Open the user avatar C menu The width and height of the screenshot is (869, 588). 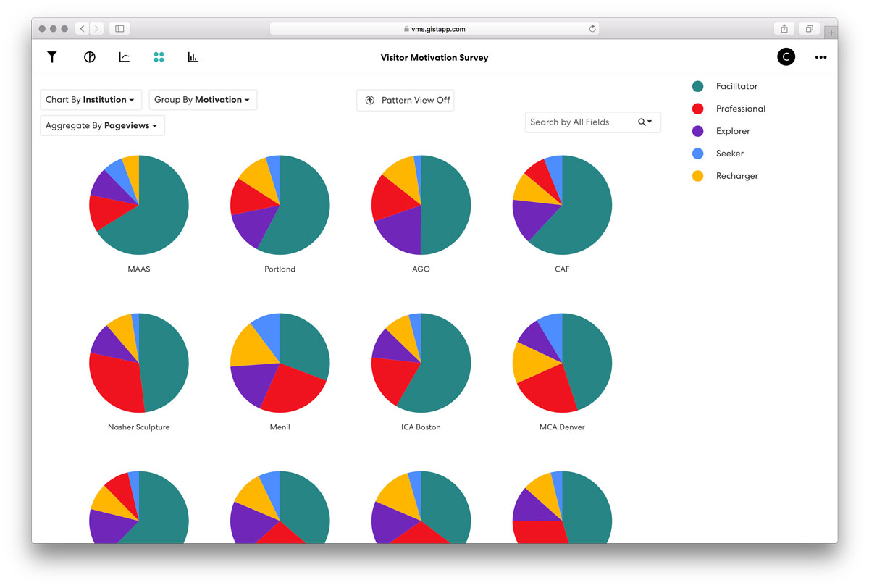(x=786, y=57)
